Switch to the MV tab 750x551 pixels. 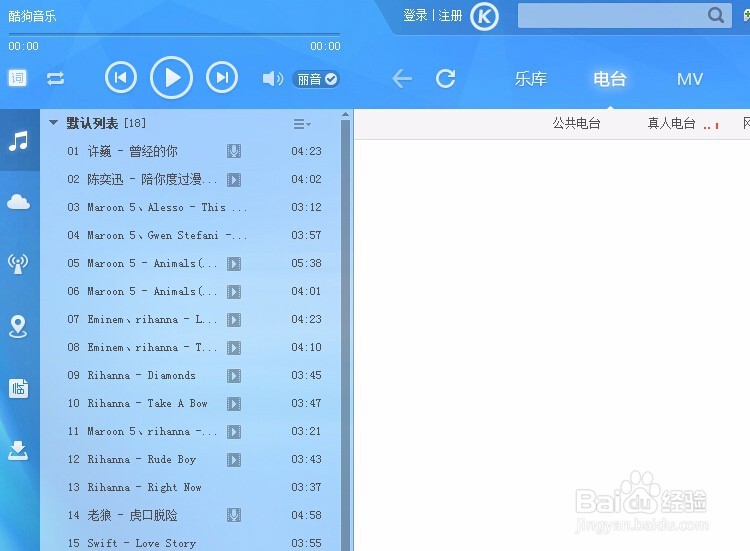(x=690, y=79)
